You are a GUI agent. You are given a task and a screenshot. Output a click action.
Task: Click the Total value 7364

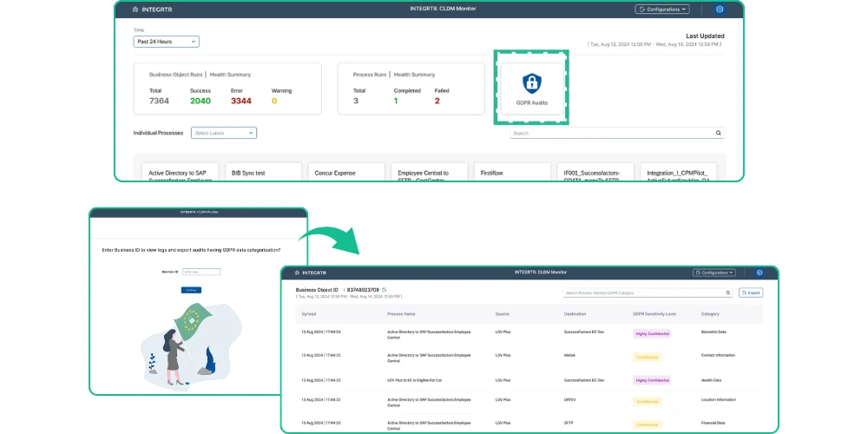159,101
